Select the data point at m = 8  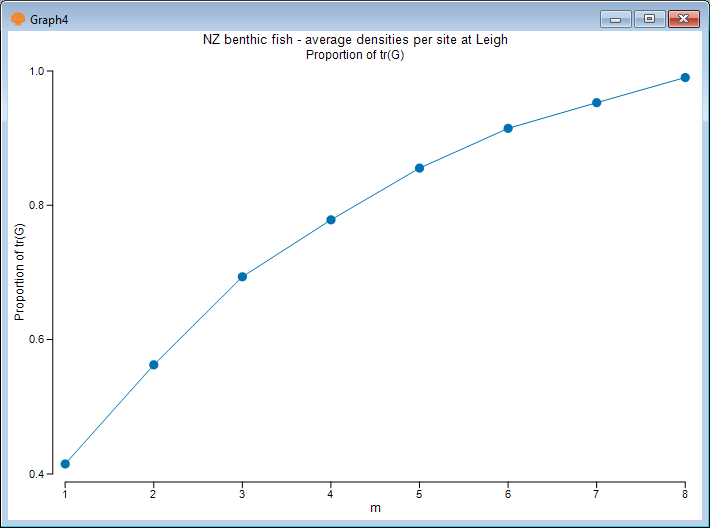pos(685,78)
